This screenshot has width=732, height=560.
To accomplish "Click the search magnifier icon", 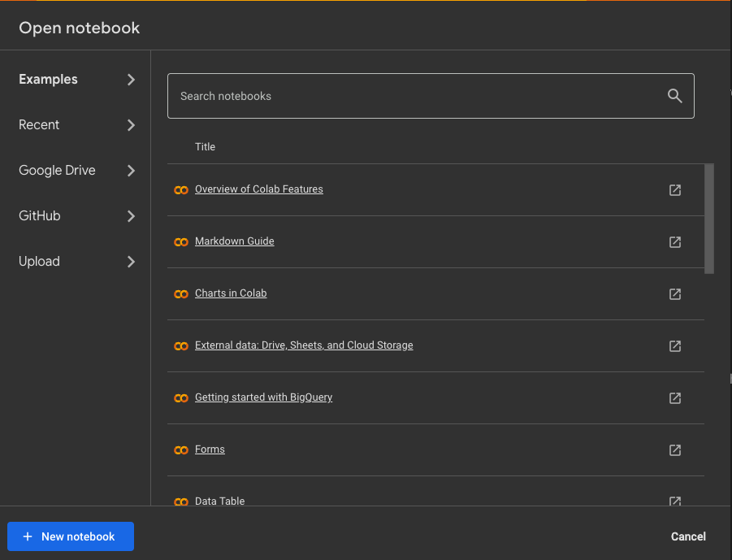I will click(674, 96).
